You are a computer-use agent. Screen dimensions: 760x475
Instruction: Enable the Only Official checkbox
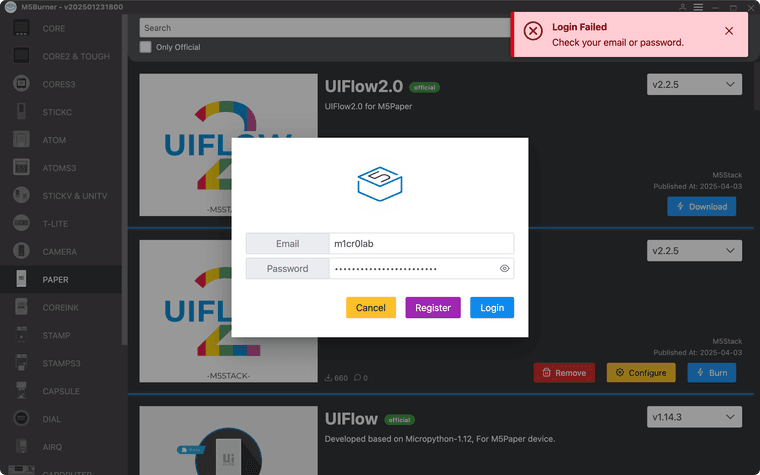click(145, 47)
